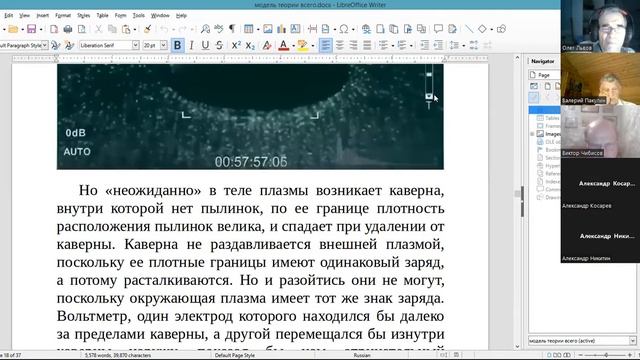Toggle Superscript formatting
The image size is (640, 360).
click(236, 45)
